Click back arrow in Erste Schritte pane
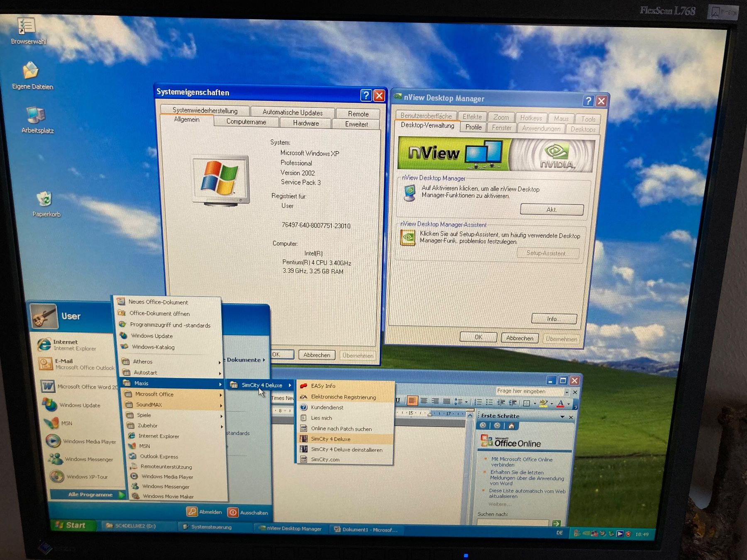Viewport: 747px width, 560px height. coord(483,425)
